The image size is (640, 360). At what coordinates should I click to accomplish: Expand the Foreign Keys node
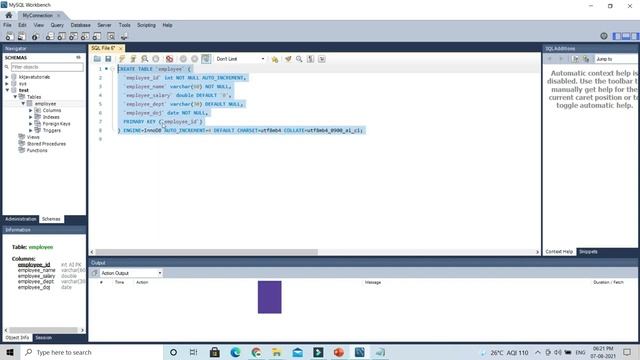pyautogui.click(x=31, y=124)
